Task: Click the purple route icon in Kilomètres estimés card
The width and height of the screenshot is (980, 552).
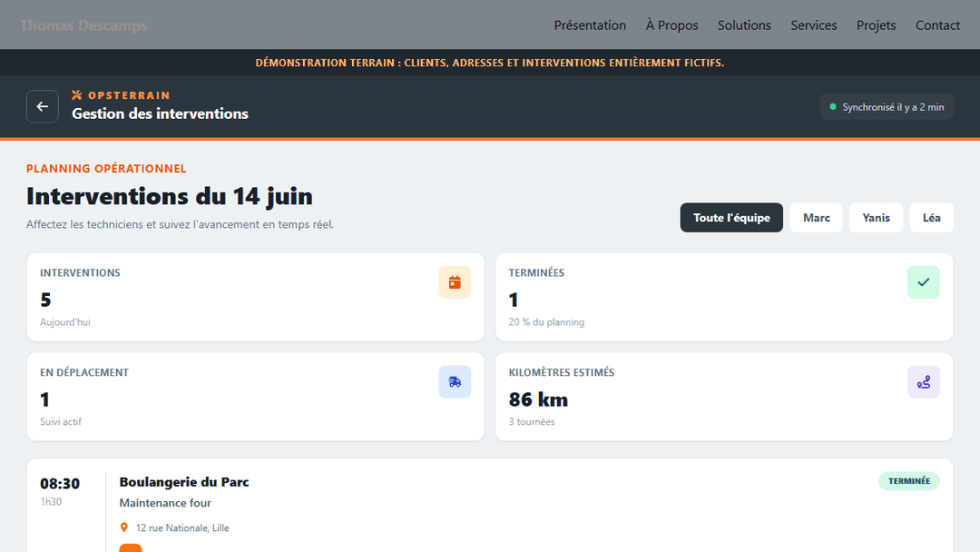Action: 923,381
